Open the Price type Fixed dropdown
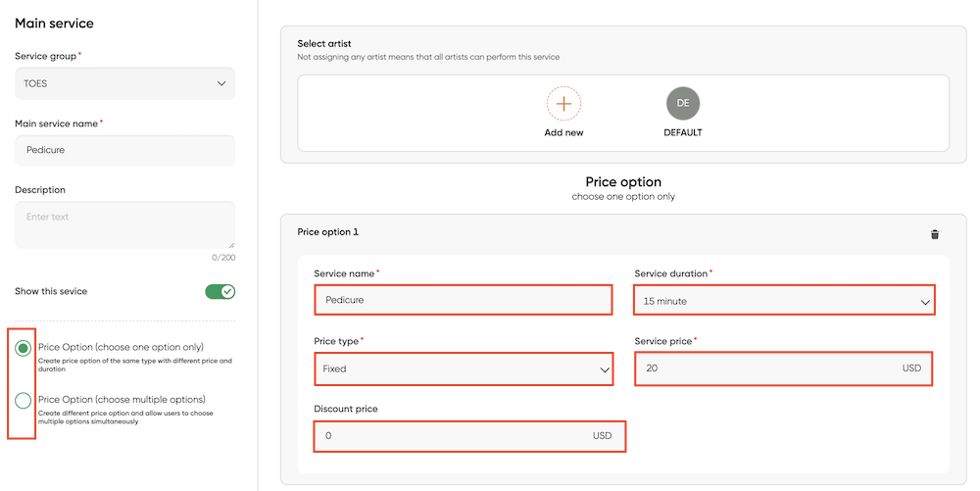 tap(464, 369)
